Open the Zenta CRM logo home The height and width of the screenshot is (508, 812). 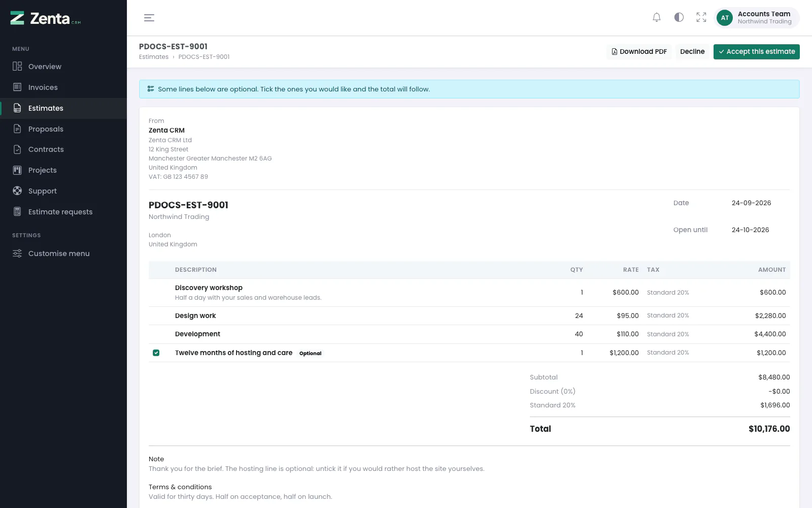46,18
